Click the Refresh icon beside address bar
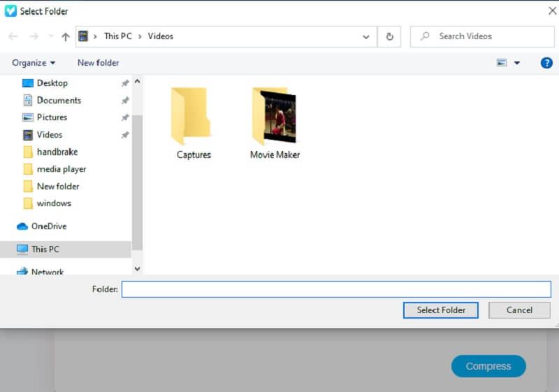 pyautogui.click(x=389, y=37)
